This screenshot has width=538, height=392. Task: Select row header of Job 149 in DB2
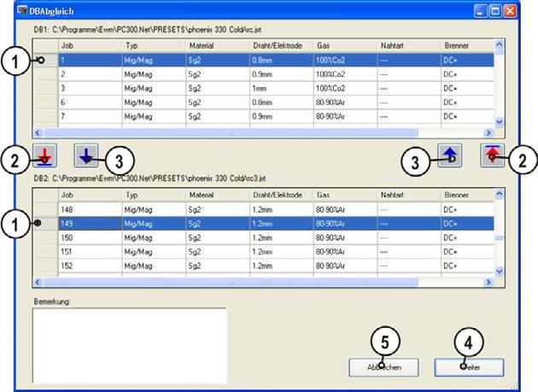(x=45, y=224)
